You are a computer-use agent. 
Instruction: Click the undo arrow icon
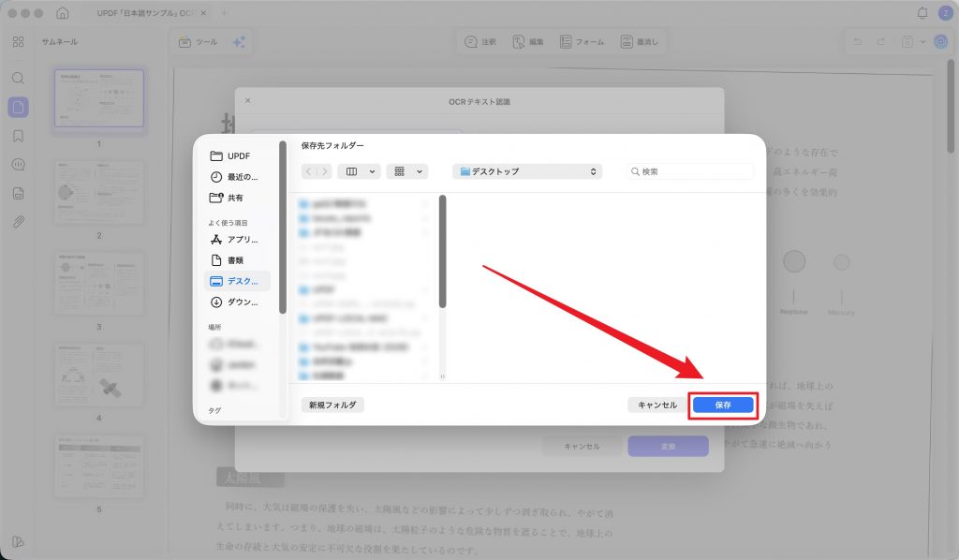pyautogui.click(x=858, y=41)
